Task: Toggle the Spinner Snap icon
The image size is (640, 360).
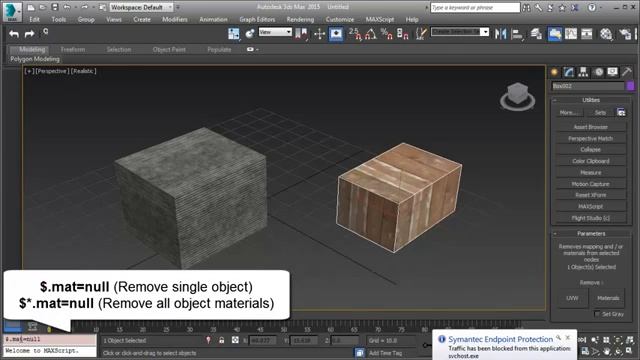Action: click(x=402, y=34)
